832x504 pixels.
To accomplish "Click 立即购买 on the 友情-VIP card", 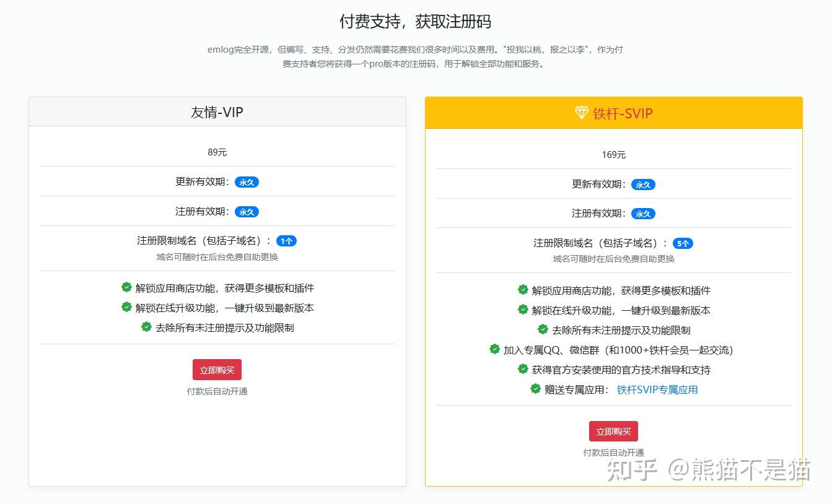I will click(216, 369).
